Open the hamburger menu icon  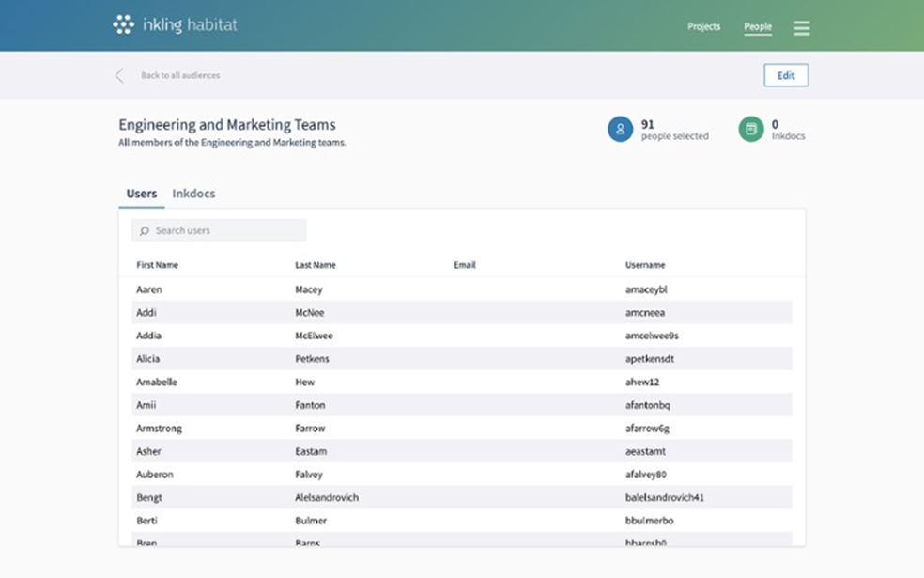801,28
